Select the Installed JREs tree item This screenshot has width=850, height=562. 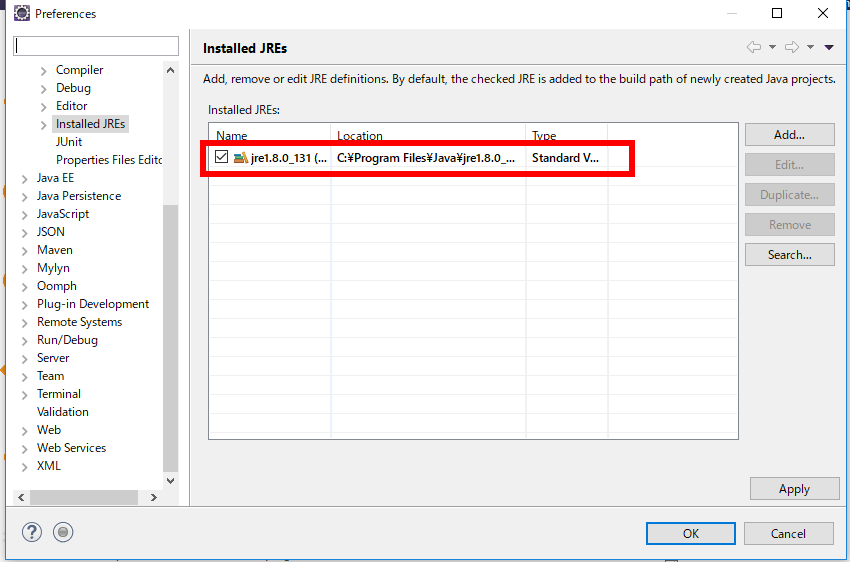coord(91,124)
